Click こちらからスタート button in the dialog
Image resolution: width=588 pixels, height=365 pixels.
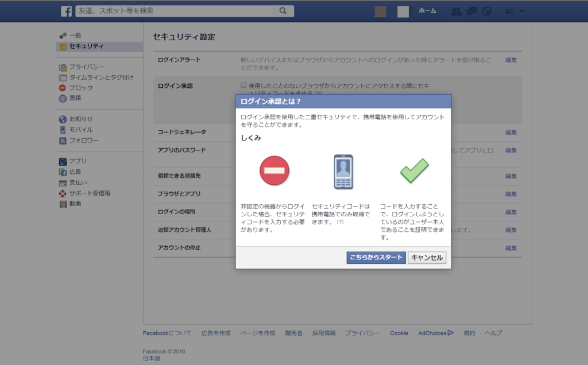click(376, 258)
